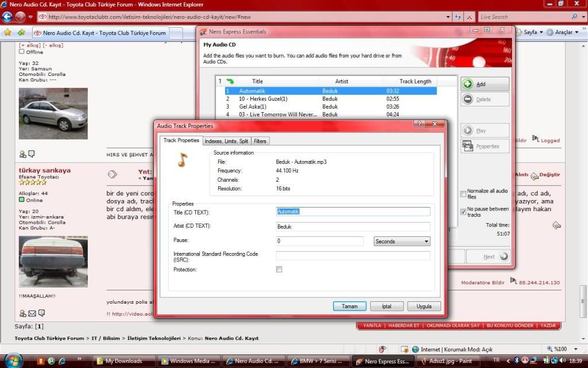This screenshot has width=588, height=368.
Task: Click the Değiştir edit icon in the forum post
Action: coord(545,175)
